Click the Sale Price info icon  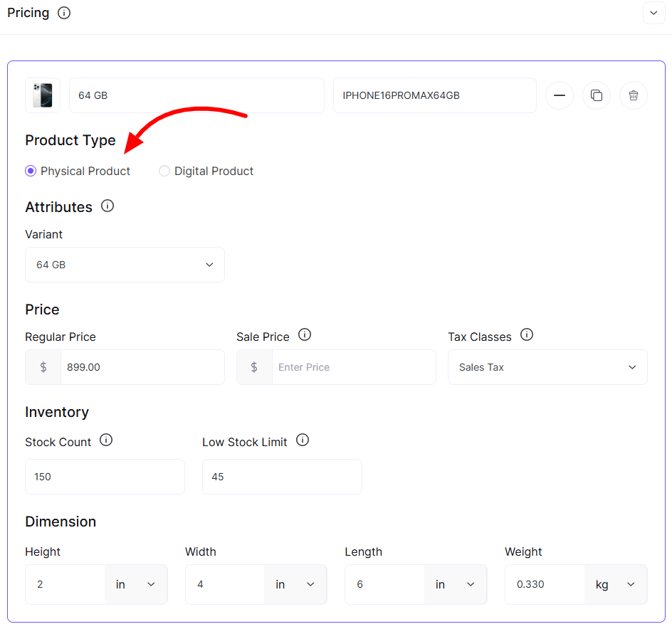[x=305, y=334]
